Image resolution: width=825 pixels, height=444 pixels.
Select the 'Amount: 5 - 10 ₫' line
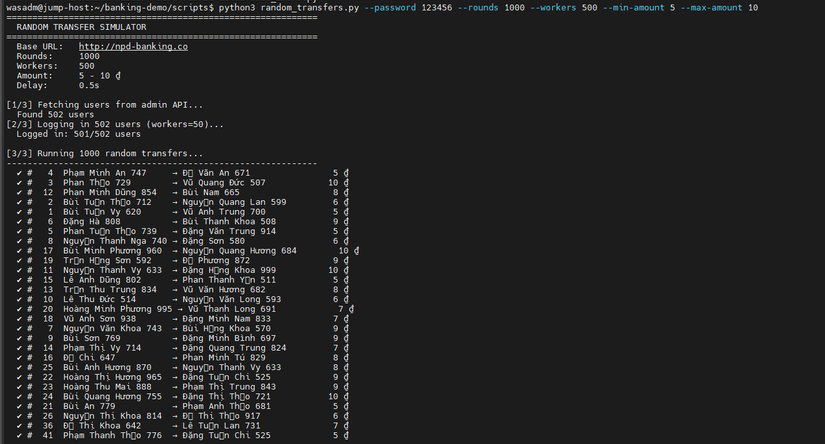tap(68, 76)
